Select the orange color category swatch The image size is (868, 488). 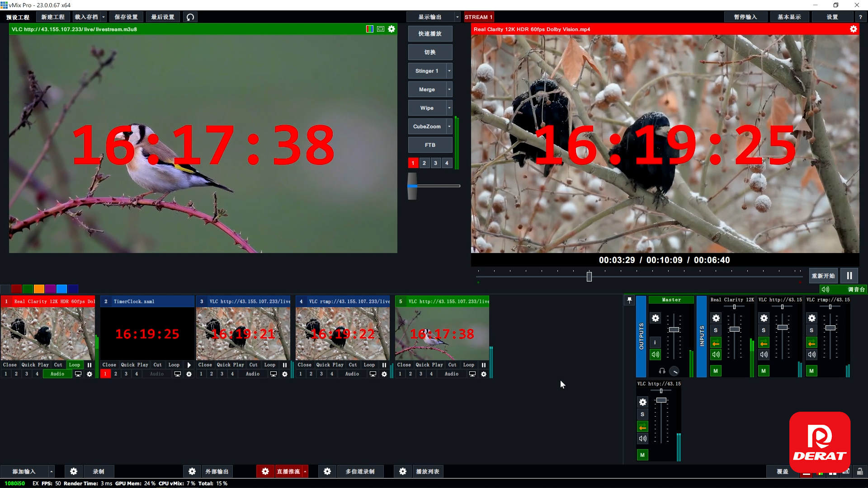click(x=39, y=289)
